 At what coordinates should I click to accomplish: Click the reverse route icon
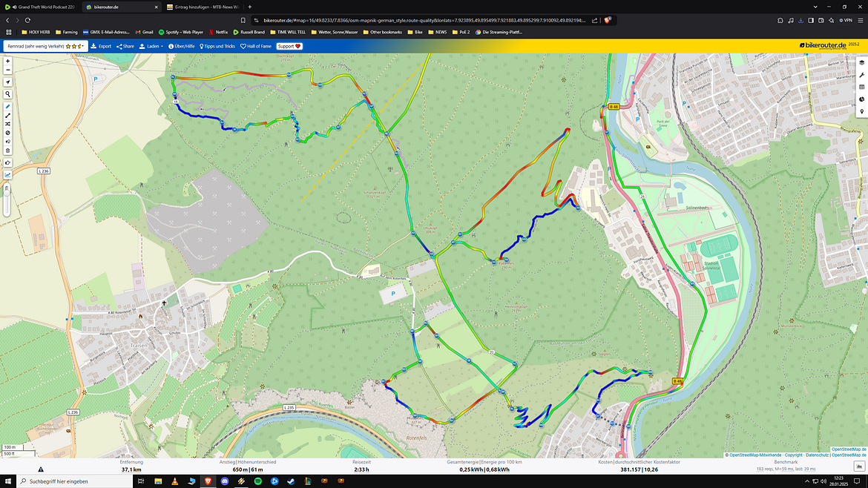coord(7,142)
